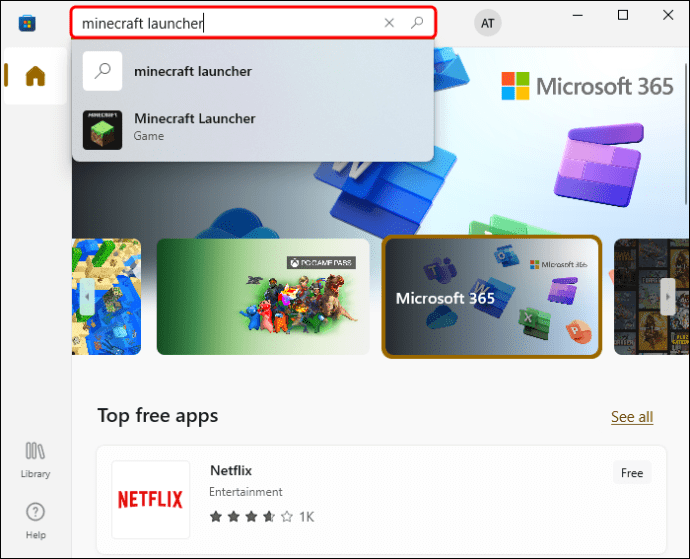Open the Home sidebar tab

coord(35,76)
